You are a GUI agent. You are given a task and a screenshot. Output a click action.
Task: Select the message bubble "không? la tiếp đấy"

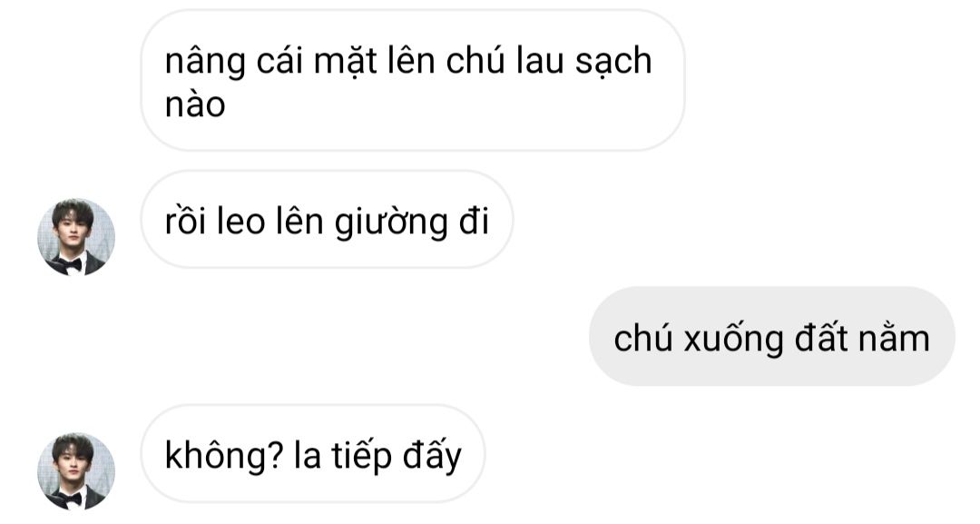click(312, 453)
